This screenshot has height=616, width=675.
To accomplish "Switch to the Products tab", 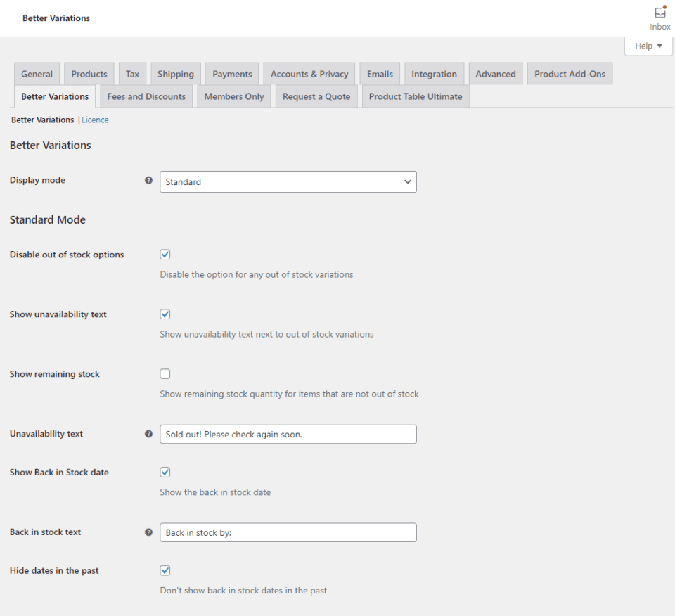I will 89,73.
